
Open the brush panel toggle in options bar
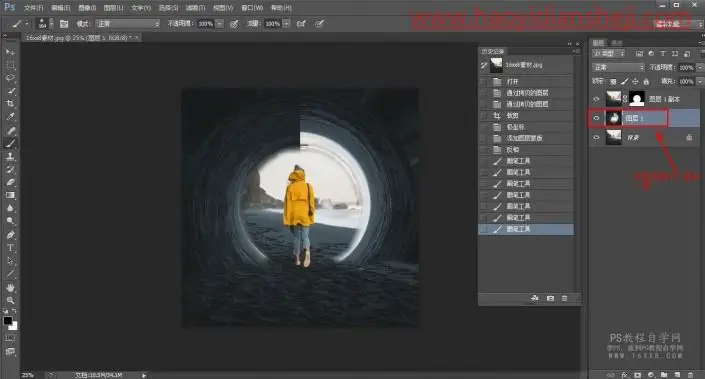coord(64,24)
